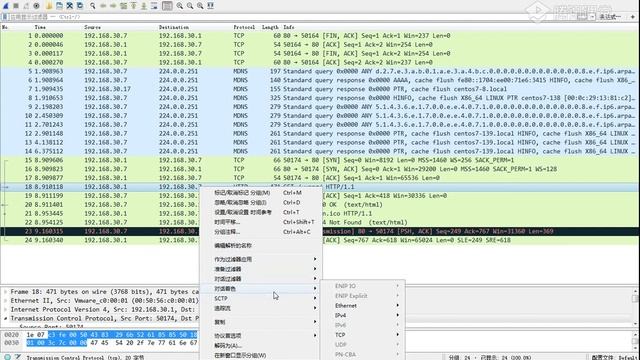Go back in packet history

point(103,6)
